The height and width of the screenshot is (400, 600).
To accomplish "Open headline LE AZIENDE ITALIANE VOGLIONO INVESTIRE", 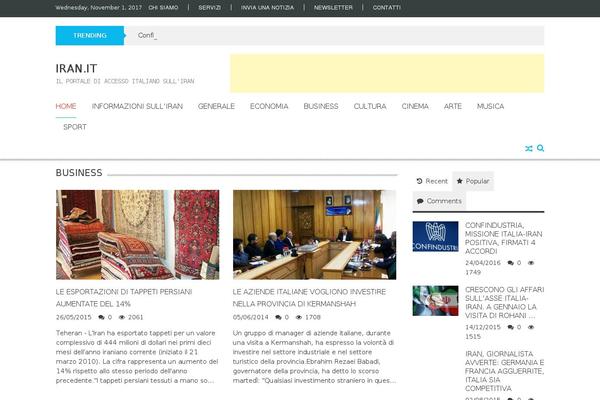I will click(309, 298).
